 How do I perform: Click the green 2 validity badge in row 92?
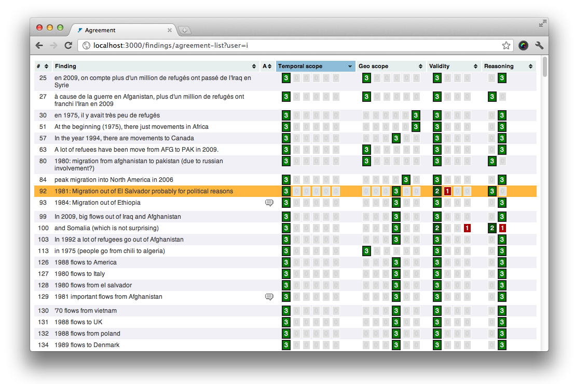[x=437, y=191]
